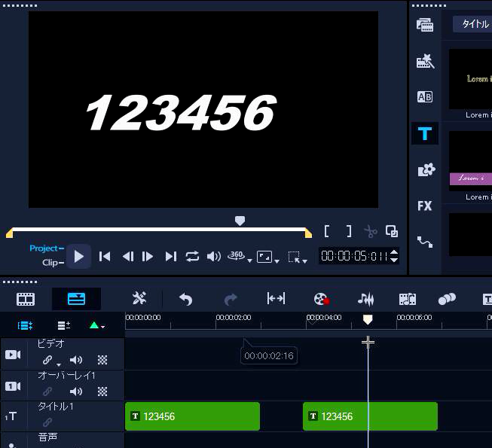Viewport: 492px width, 448px height.
Task: Click the crop mode selection icon
Action: click(294, 257)
